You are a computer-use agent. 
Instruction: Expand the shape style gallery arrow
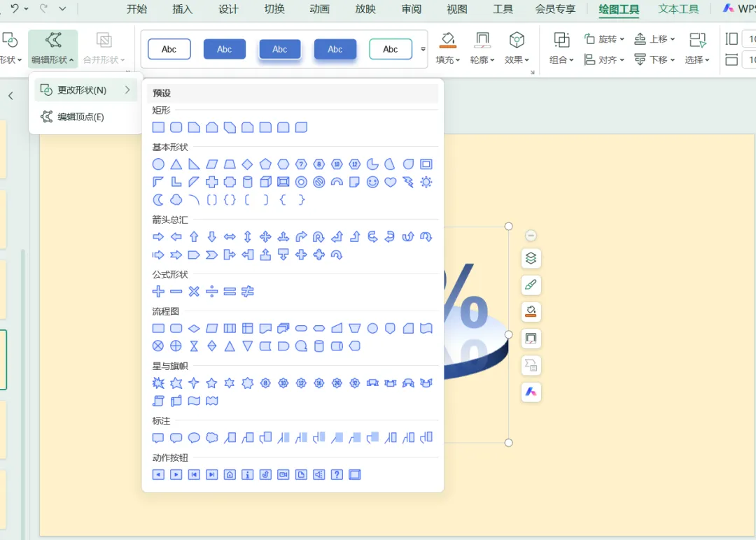(423, 49)
